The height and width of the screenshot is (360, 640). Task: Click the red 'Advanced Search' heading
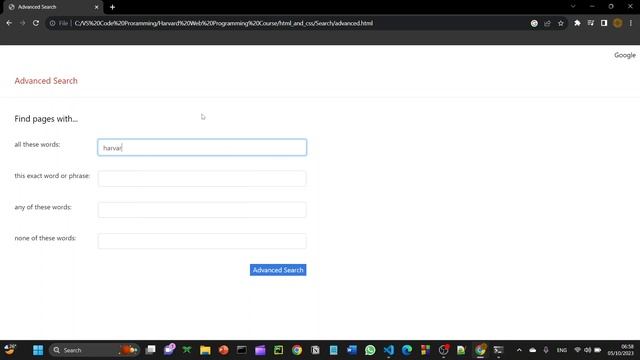(46, 81)
